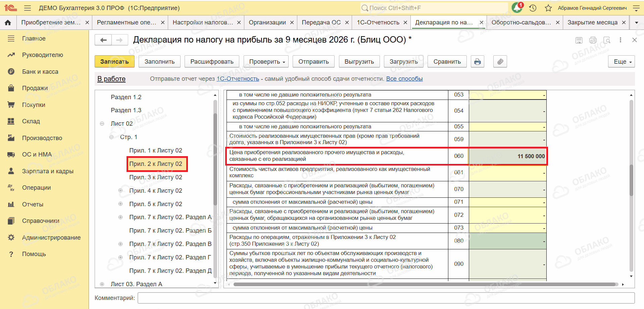Open the 'Все способы' link
The height and width of the screenshot is (309, 644).
[x=404, y=79]
